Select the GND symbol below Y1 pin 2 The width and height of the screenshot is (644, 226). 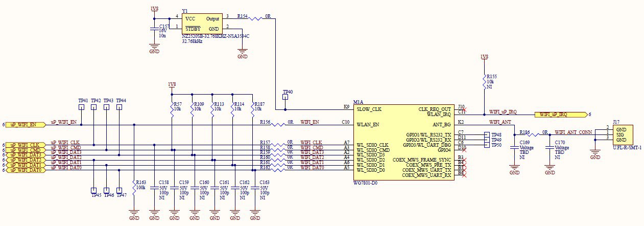click(x=243, y=53)
